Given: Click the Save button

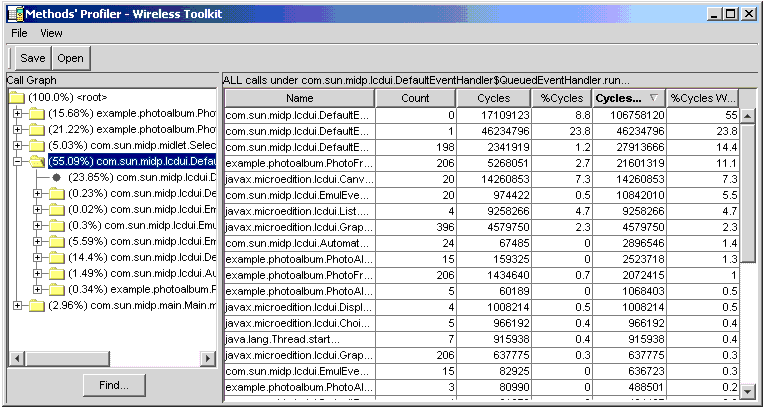Looking at the screenshot, I should click(33, 58).
